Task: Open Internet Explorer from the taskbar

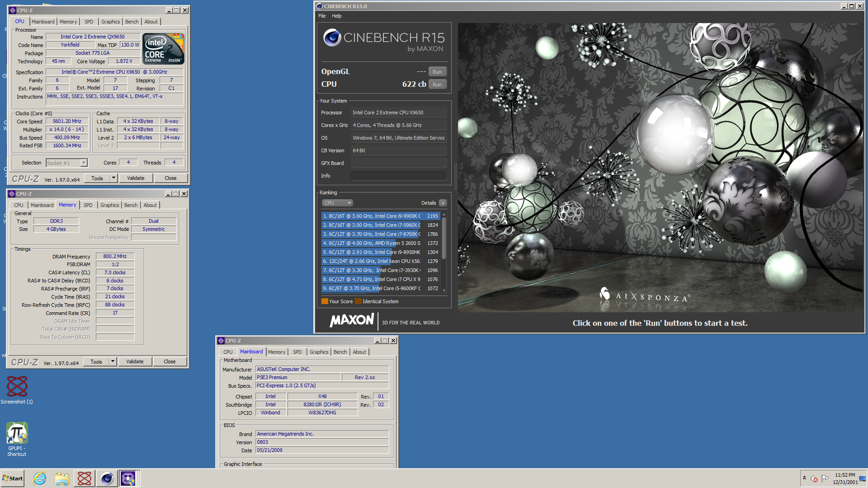Action: (40, 479)
